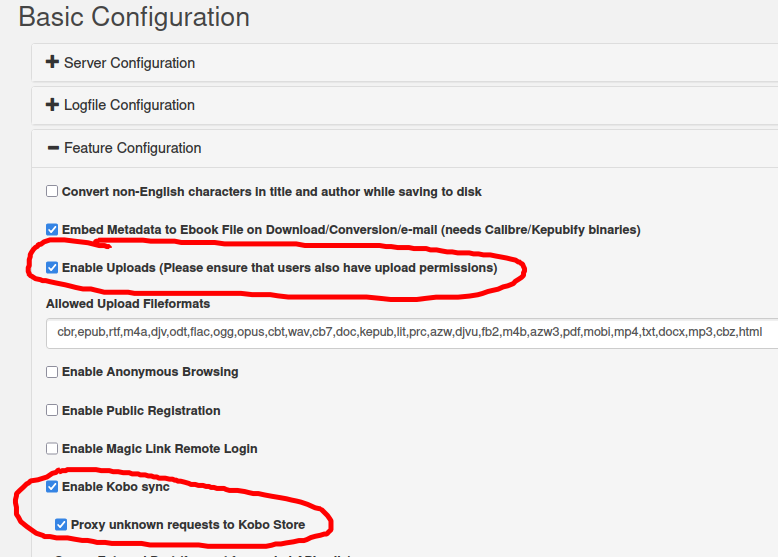The height and width of the screenshot is (557, 778).
Task: Click the Proxy unknown requests label text
Action: click(188, 525)
